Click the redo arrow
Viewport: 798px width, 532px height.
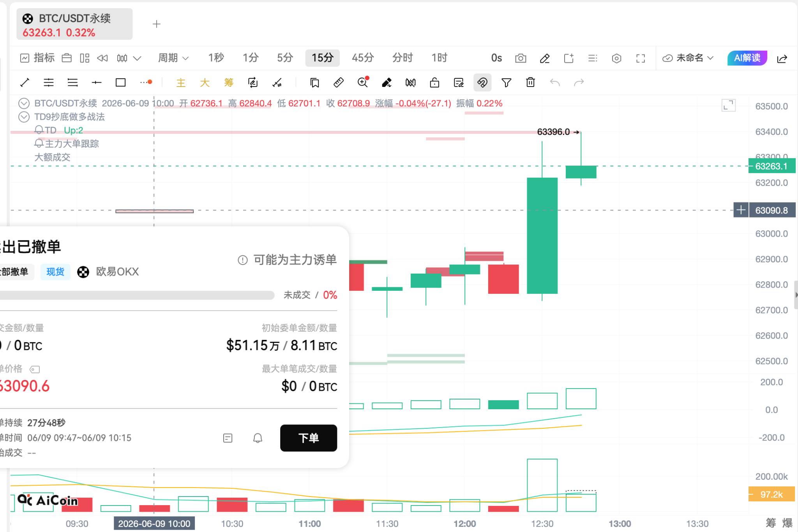coord(579,83)
